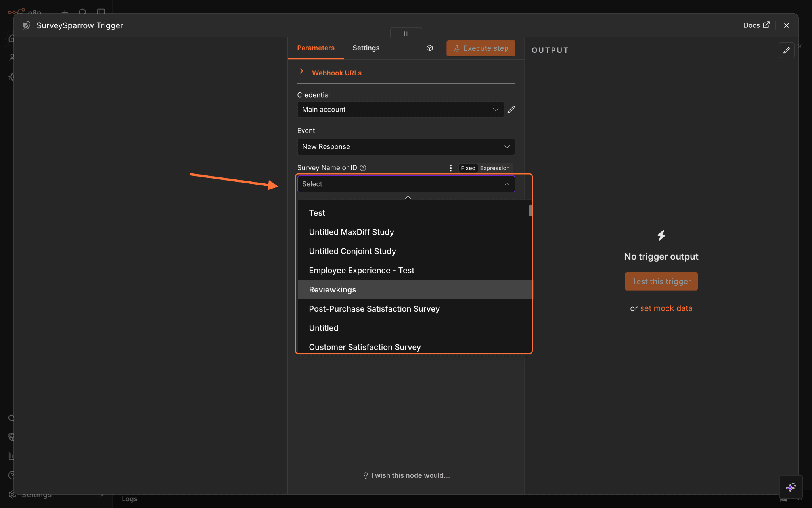Switch to the Parameters tab
The width and height of the screenshot is (812, 508).
(x=316, y=48)
